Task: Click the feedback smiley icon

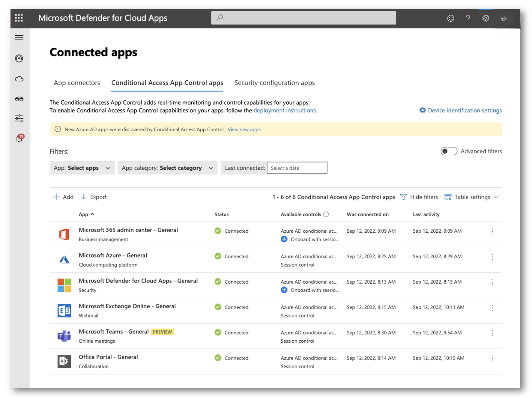Action: (450, 18)
